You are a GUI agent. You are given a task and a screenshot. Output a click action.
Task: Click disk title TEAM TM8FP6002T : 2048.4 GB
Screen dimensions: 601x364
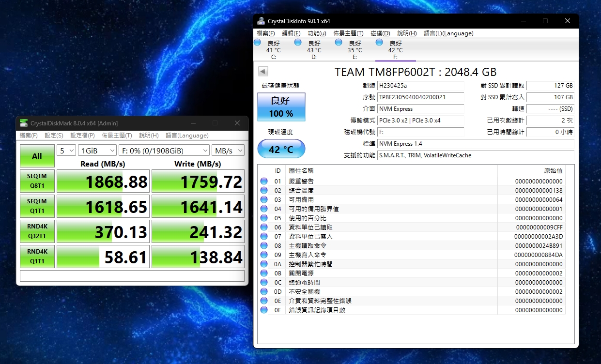pyautogui.click(x=416, y=72)
